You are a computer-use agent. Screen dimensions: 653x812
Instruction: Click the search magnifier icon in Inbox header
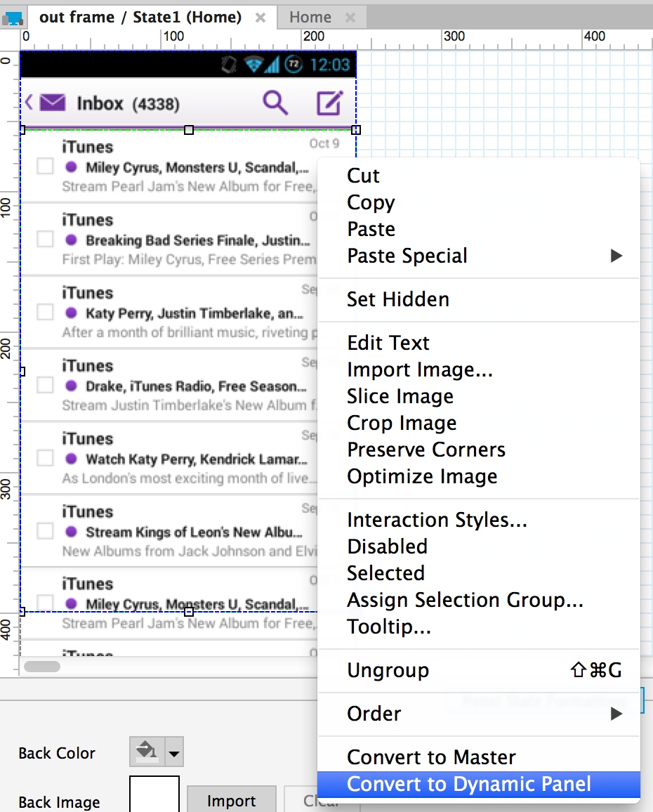pos(275,103)
